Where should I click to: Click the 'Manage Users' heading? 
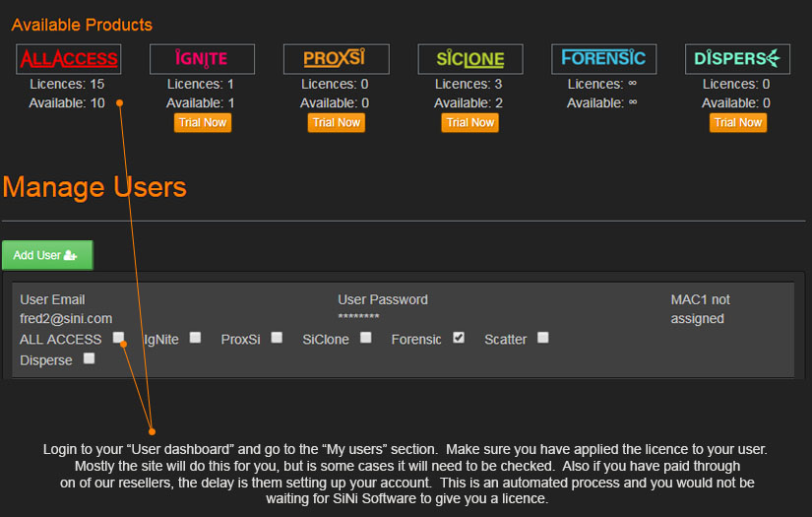pos(94,187)
